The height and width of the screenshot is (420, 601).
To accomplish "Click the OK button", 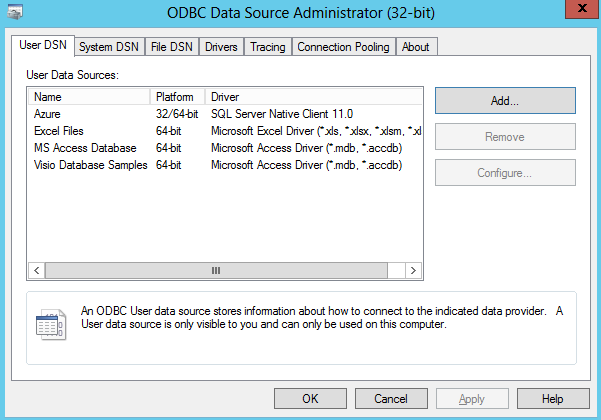I will point(309,399).
